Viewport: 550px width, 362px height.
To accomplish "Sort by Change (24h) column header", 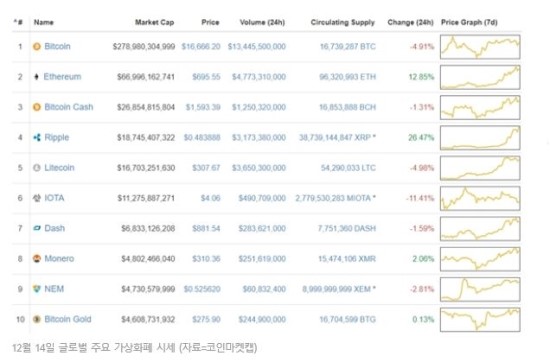I will (x=410, y=22).
